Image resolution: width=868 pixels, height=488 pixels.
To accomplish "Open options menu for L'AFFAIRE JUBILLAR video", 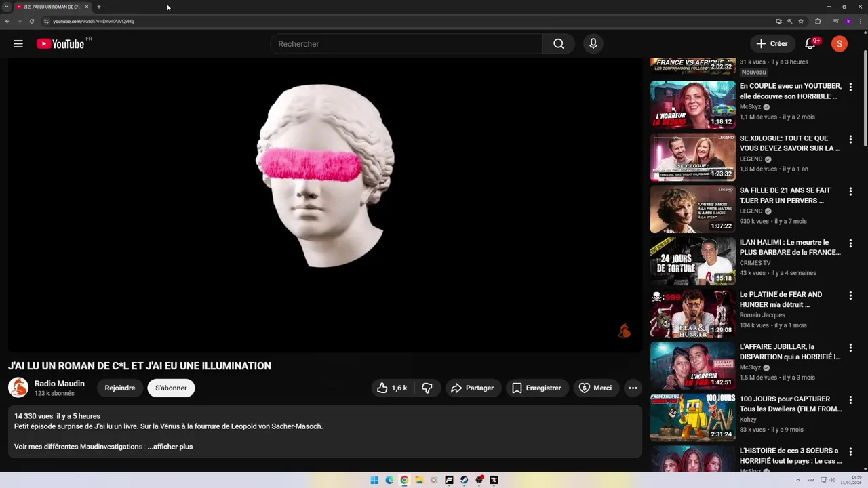I will click(850, 348).
